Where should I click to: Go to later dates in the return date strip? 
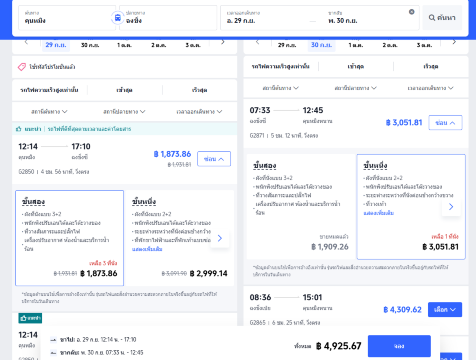(454, 42)
